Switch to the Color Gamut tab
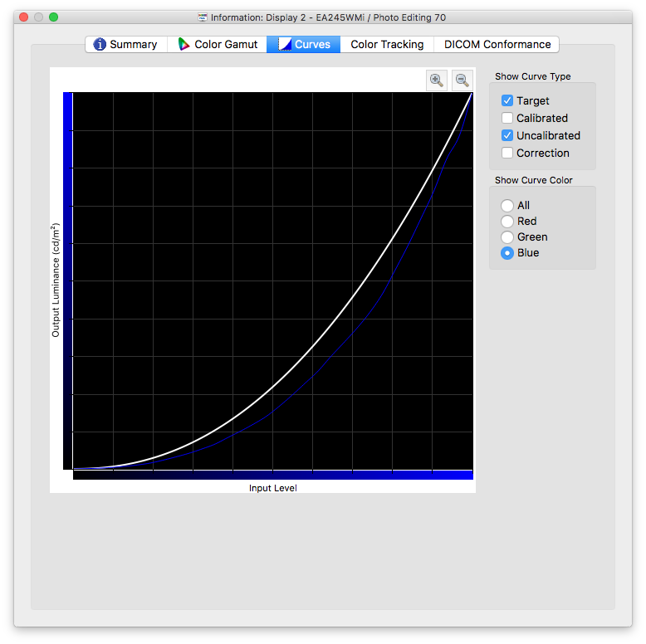The width and height of the screenshot is (646, 644). [x=218, y=44]
